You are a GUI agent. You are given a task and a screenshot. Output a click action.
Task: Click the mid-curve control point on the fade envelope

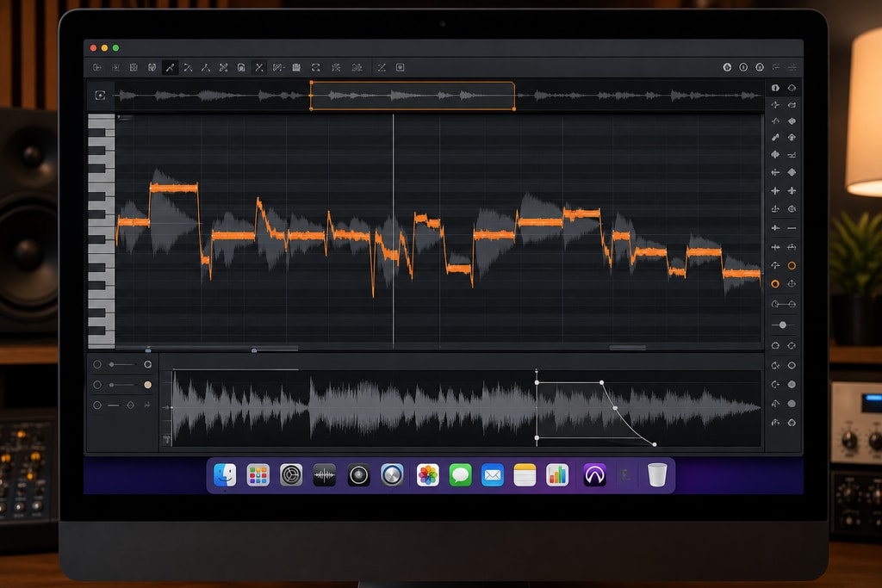(615, 408)
